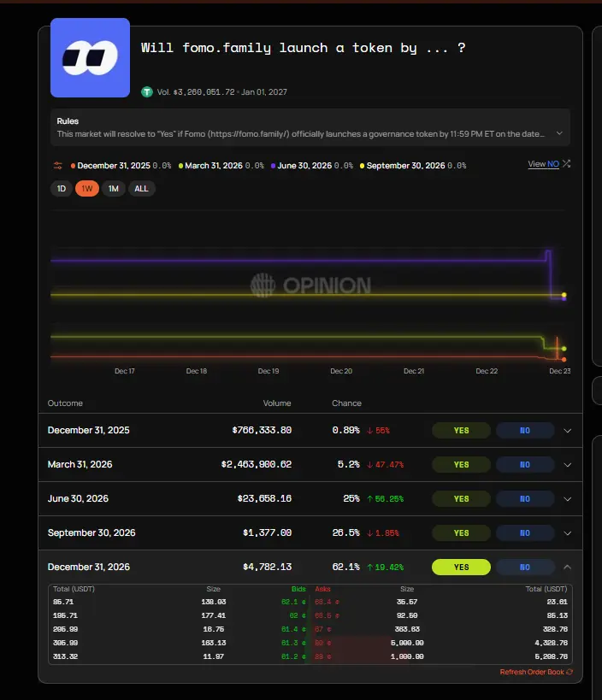
Task: Buy YES for March 31, 2026
Action: (461, 465)
